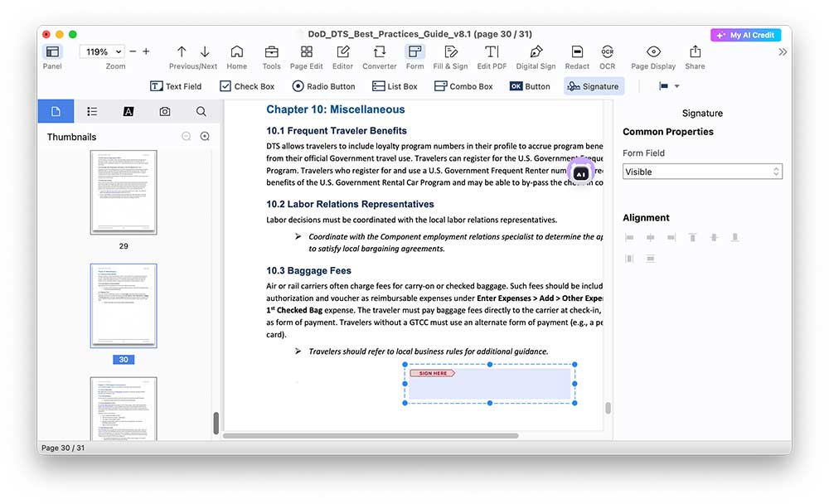Select the page 30 thumbnail
The height and width of the screenshot is (504, 829).
click(x=124, y=306)
